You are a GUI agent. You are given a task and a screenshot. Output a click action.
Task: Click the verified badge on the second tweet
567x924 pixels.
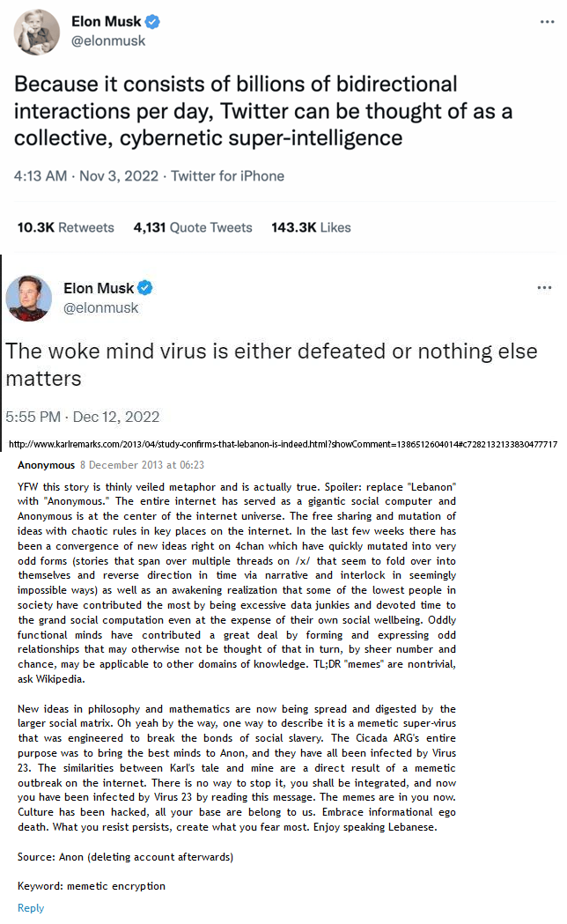(145, 289)
